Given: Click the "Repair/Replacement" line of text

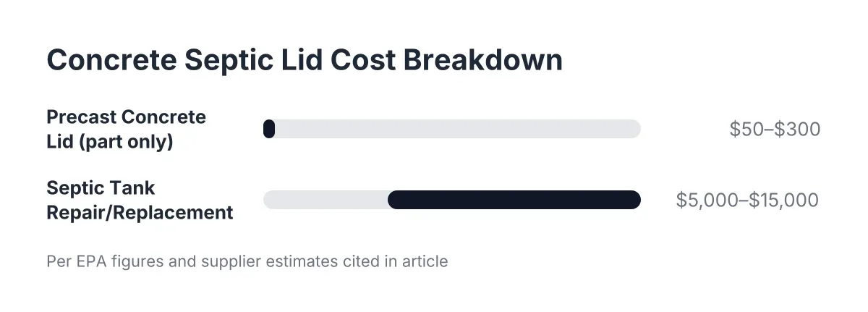Looking at the screenshot, I should [140, 212].
